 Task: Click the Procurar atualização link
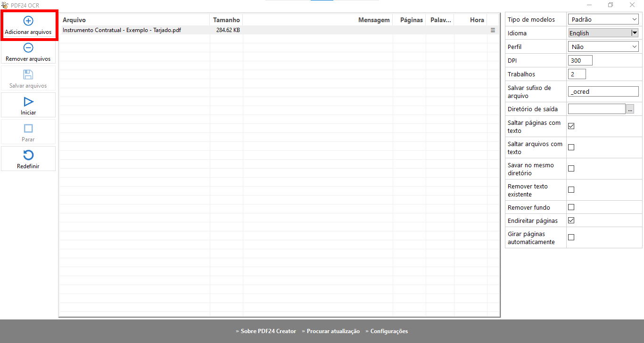click(x=333, y=331)
